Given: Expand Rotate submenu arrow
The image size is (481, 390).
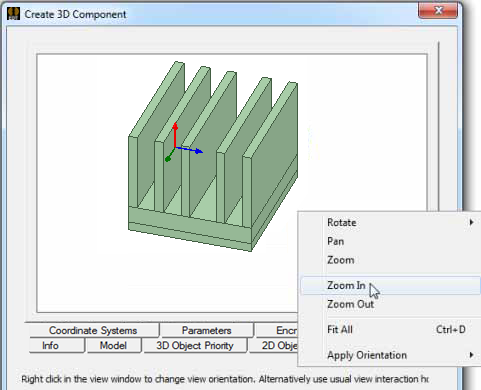Looking at the screenshot, I should point(471,222).
